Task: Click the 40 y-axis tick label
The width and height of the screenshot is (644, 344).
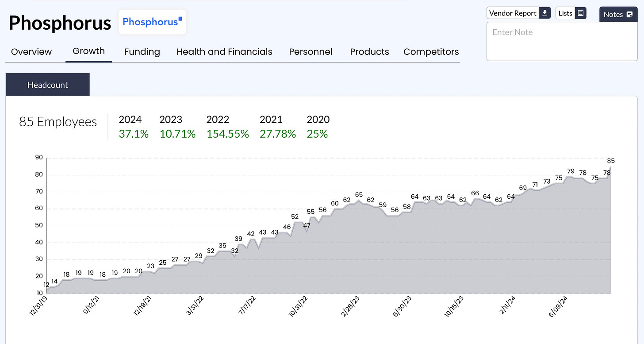Action: (x=39, y=243)
